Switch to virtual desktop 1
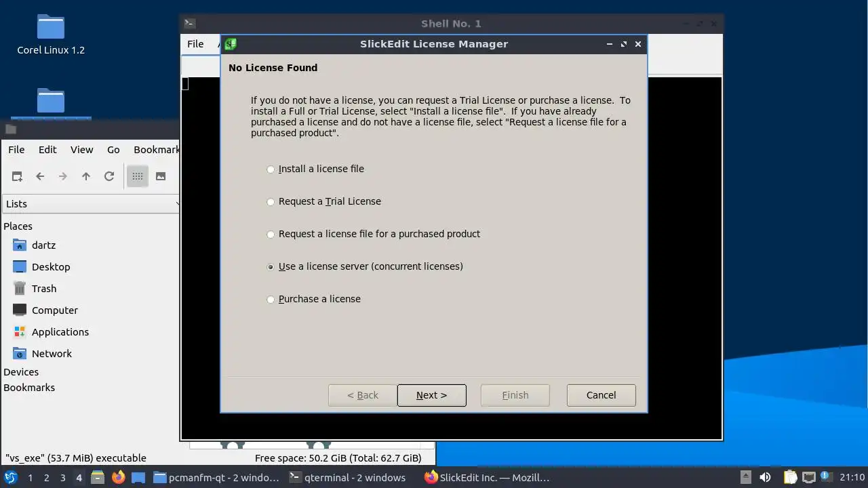Viewport: 868px width, 488px height. tap(30, 478)
